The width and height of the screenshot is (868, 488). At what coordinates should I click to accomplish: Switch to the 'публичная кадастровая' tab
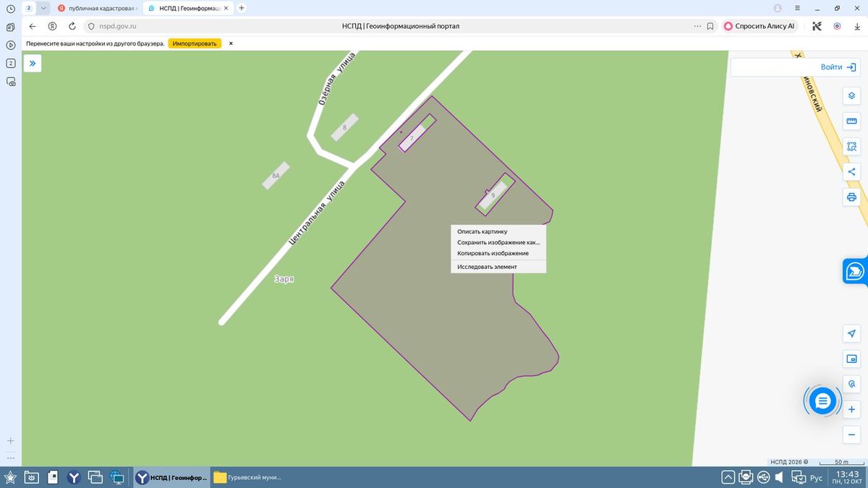(x=97, y=8)
